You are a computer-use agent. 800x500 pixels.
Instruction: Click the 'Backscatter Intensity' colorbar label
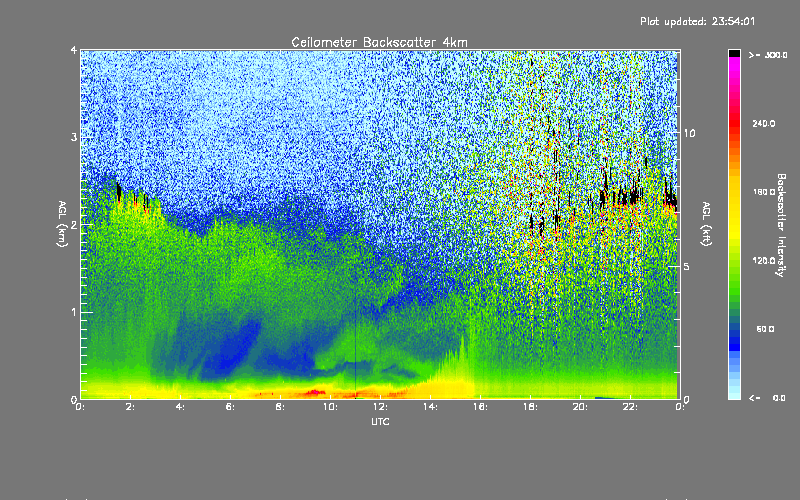click(x=781, y=225)
